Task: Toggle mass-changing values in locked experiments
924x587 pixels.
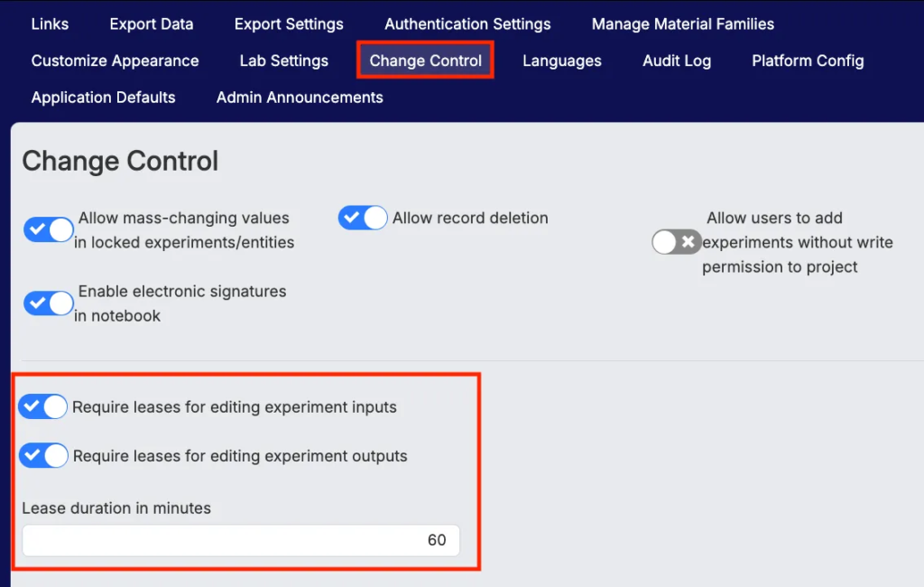Action: tap(49, 229)
